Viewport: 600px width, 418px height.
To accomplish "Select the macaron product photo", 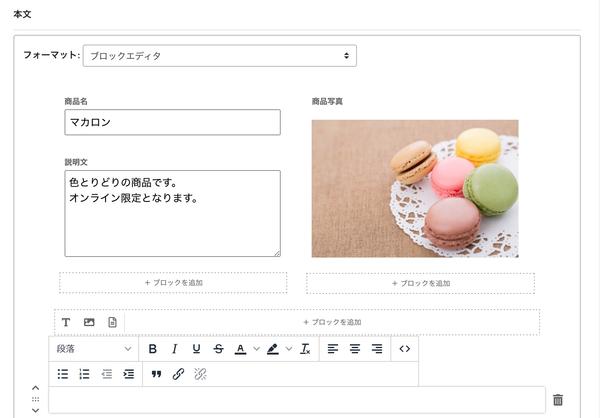I will 415,189.
